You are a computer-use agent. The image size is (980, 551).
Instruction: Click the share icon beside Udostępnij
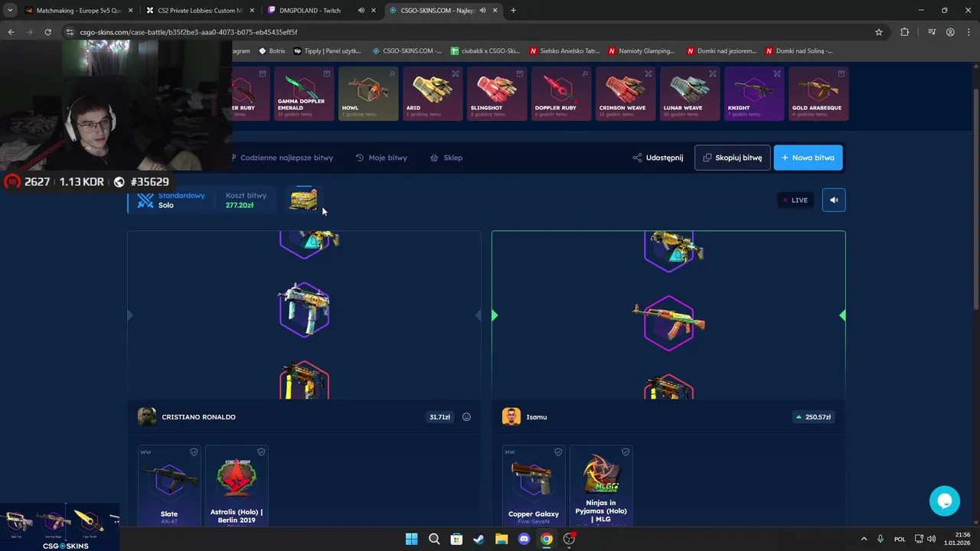(637, 158)
